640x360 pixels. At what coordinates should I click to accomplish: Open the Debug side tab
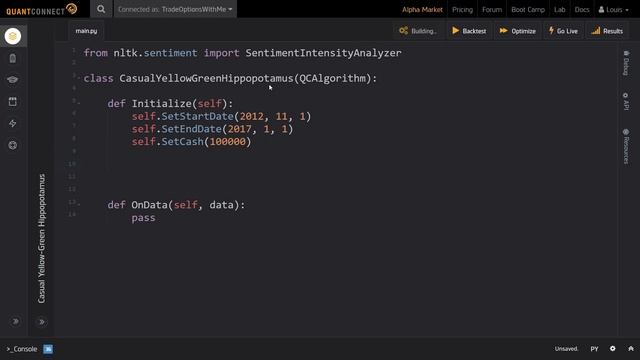tap(626, 63)
